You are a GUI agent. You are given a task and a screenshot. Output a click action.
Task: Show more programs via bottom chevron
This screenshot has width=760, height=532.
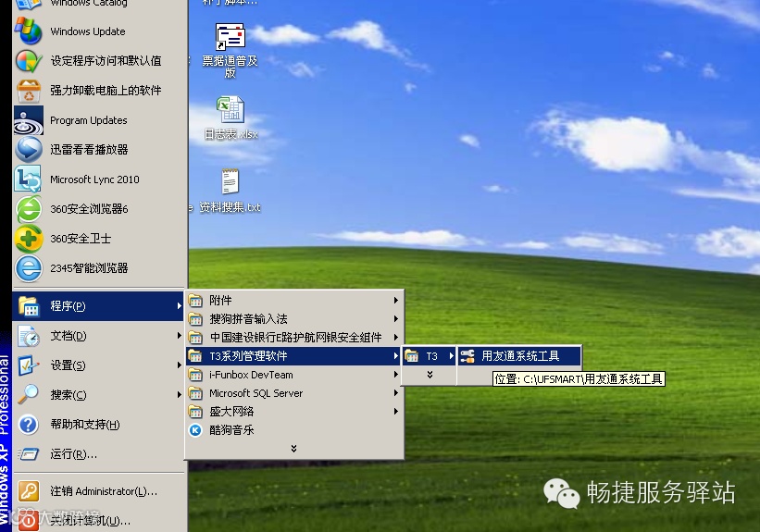click(293, 449)
